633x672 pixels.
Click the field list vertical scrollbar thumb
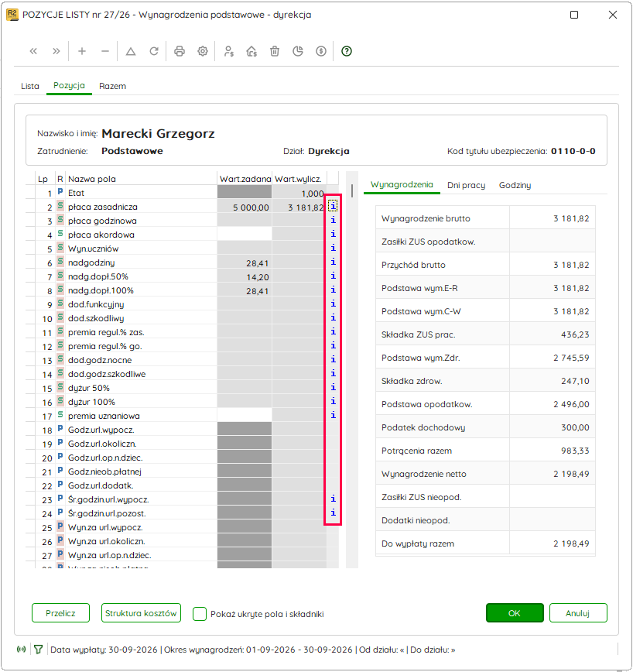(352, 190)
